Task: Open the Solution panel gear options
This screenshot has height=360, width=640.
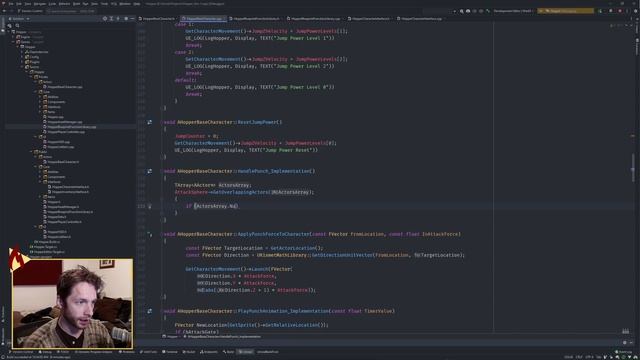Action: click(x=126, y=19)
